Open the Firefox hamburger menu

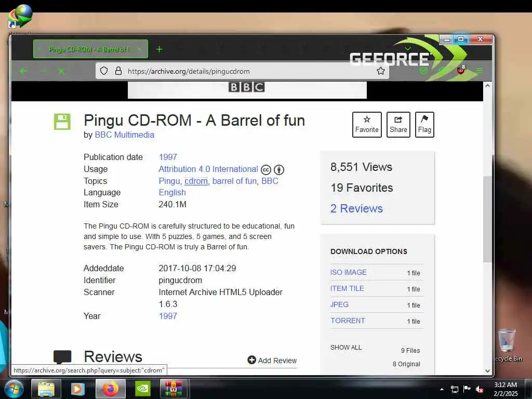(480, 71)
